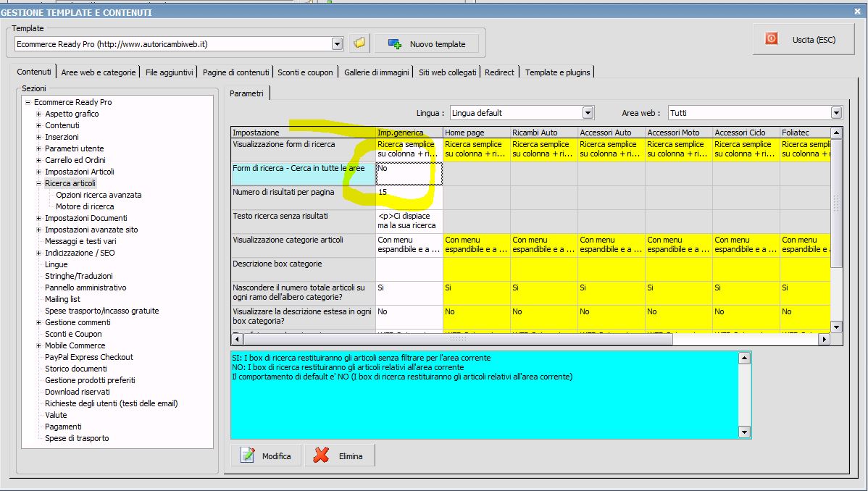Select the Pagamenti tree item

[x=62, y=427]
